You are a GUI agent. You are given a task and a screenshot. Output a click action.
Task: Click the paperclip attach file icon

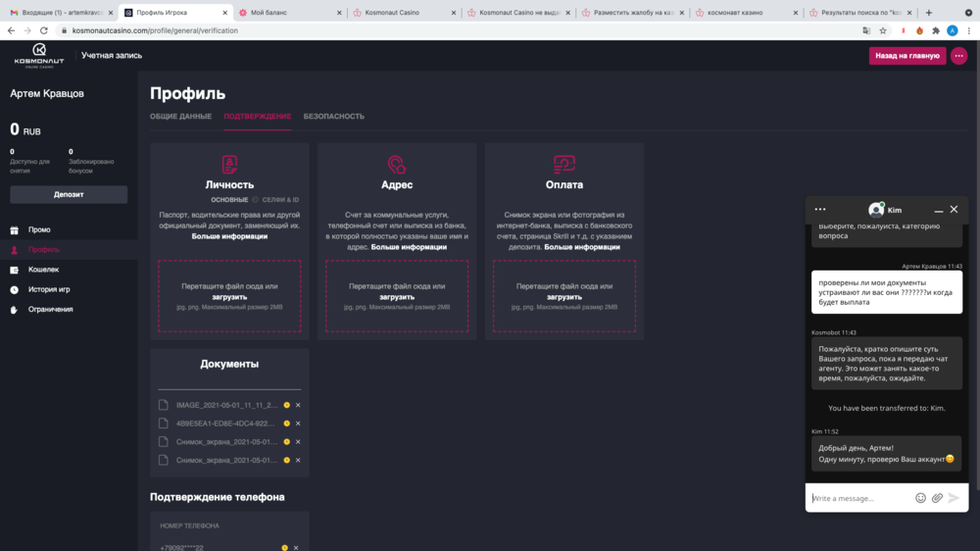coord(937,498)
